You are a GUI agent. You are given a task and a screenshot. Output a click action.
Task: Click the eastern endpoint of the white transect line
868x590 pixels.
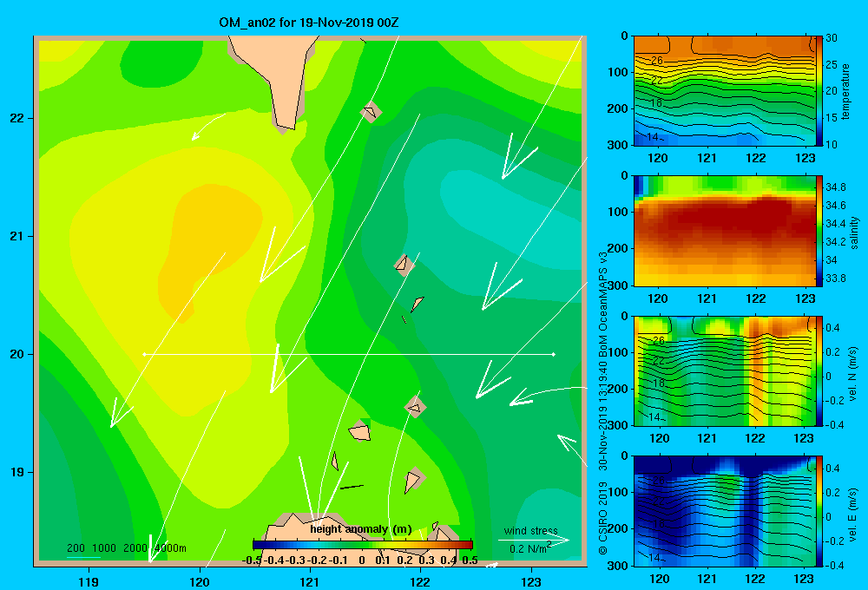pos(554,354)
